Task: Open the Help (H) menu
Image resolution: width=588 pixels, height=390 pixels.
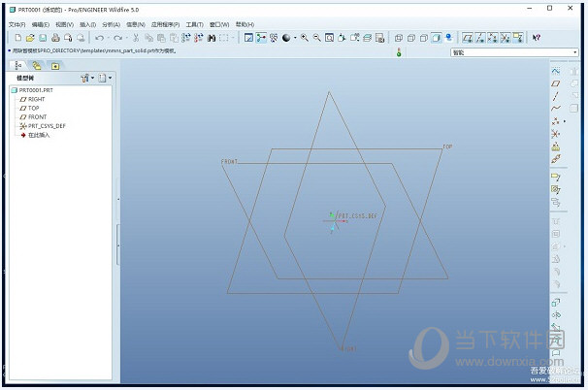Action: click(x=245, y=24)
